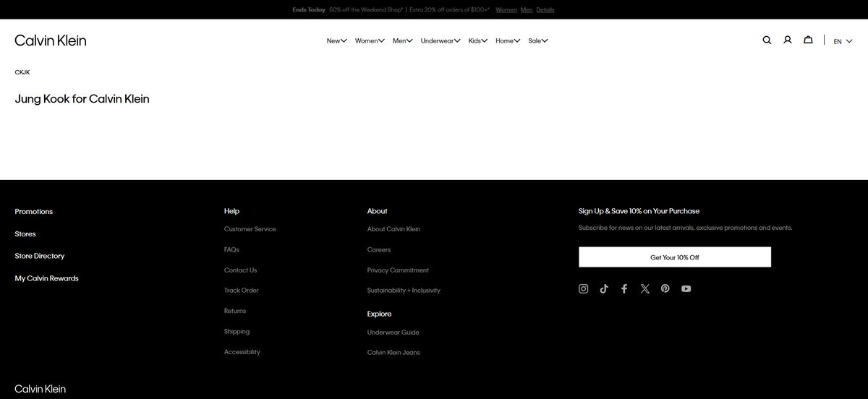The image size is (868, 399).
Task: Expand the Men menu
Action: pos(403,41)
